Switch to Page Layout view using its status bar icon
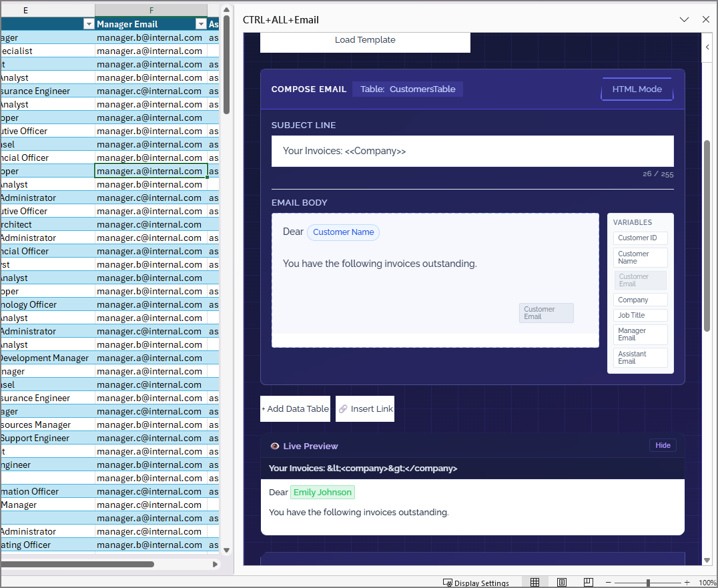718x588 pixels. 561,582
